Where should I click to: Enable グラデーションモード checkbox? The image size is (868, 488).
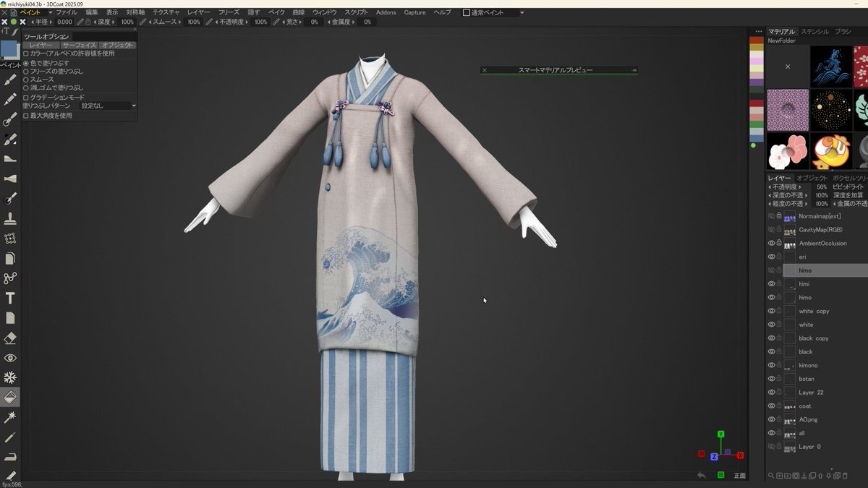(26, 97)
